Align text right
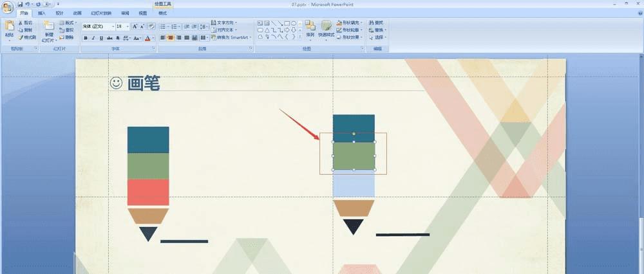The image size is (644, 274). click(x=178, y=38)
